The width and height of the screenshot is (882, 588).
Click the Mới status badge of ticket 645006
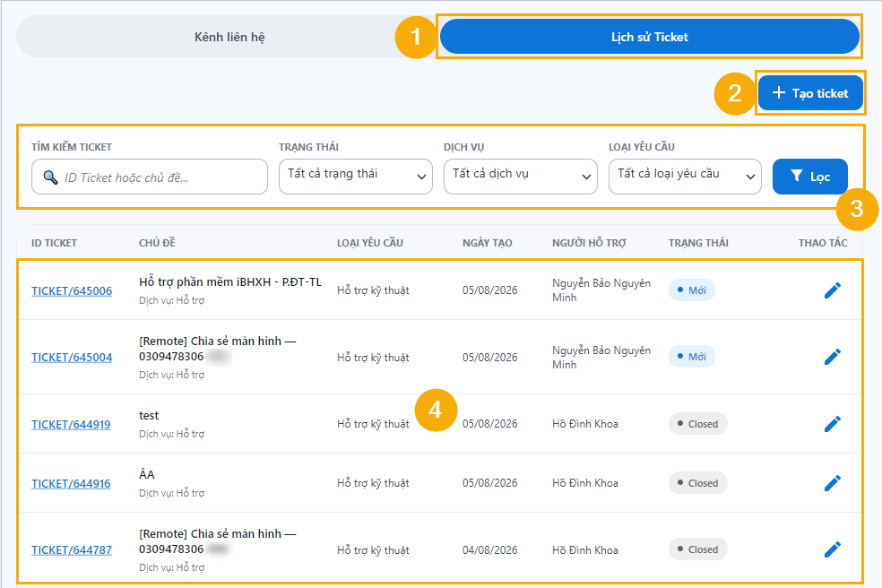pos(691,290)
